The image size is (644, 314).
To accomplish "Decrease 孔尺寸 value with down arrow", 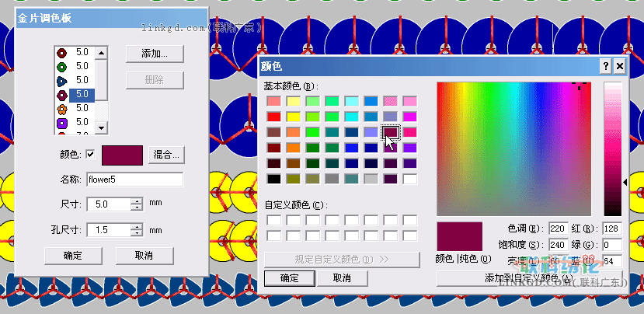I will [137, 233].
